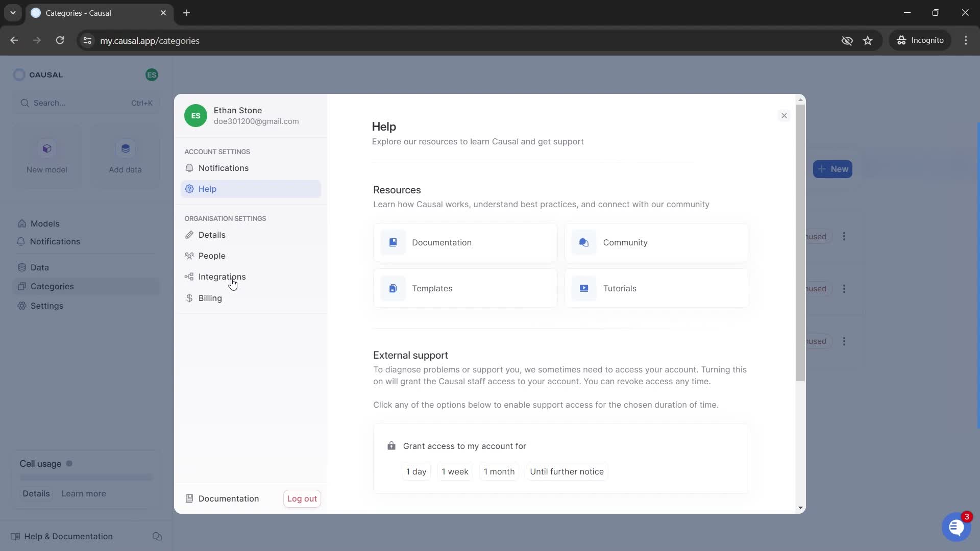The height and width of the screenshot is (551, 980).
Task: Expand People organisation settings
Action: click(212, 256)
